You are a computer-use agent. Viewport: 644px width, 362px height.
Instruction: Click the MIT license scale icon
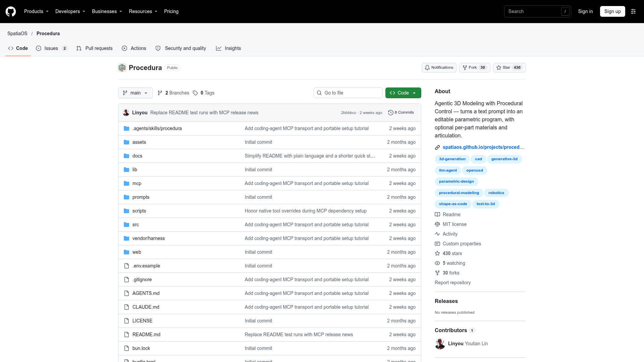coord(437,224)
